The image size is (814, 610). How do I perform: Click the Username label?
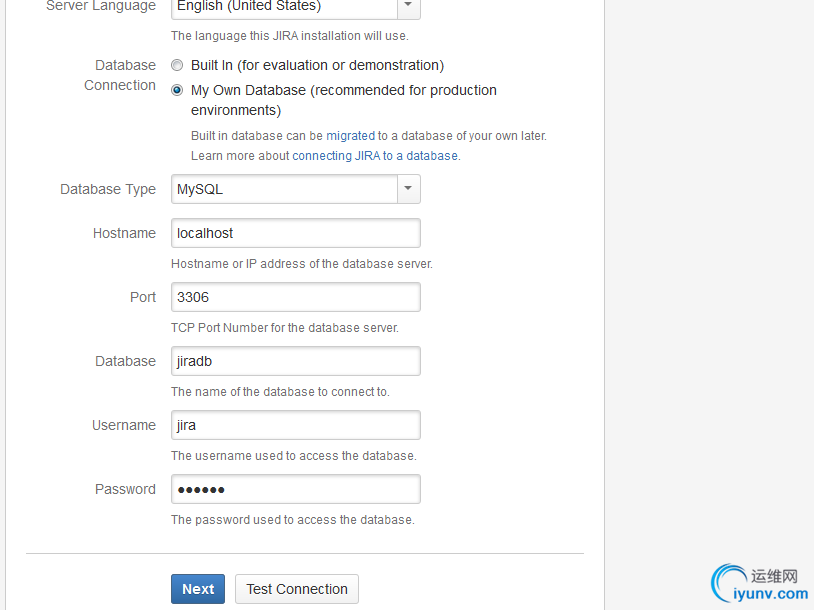click(124, 425)
